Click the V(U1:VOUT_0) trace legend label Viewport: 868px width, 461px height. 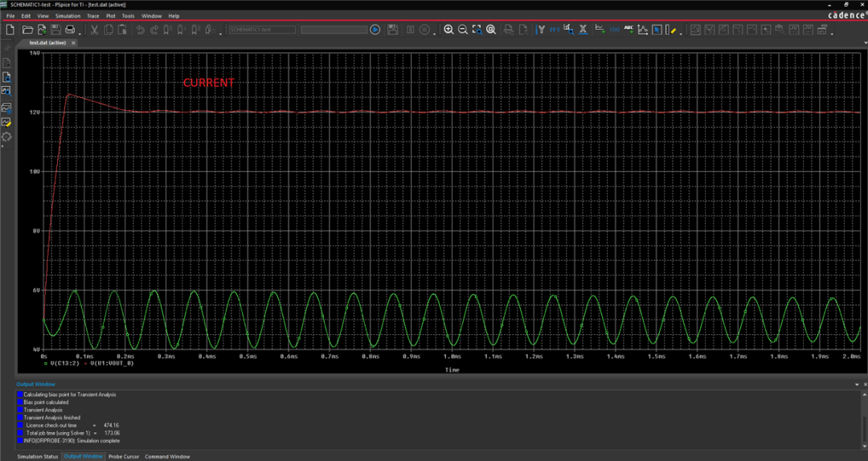pyautogui.click(x=112, y=364)
